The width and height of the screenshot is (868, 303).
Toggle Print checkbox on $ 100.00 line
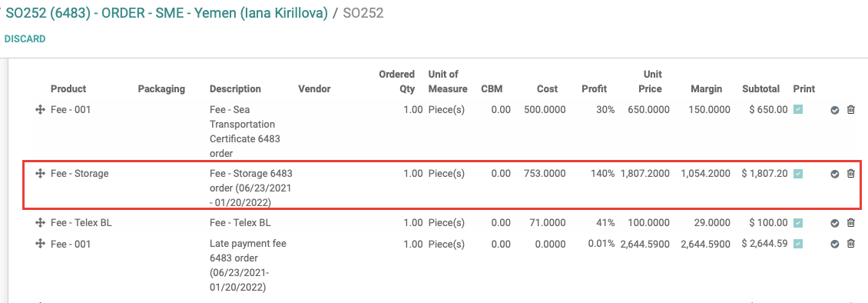(x=797, y=223)
